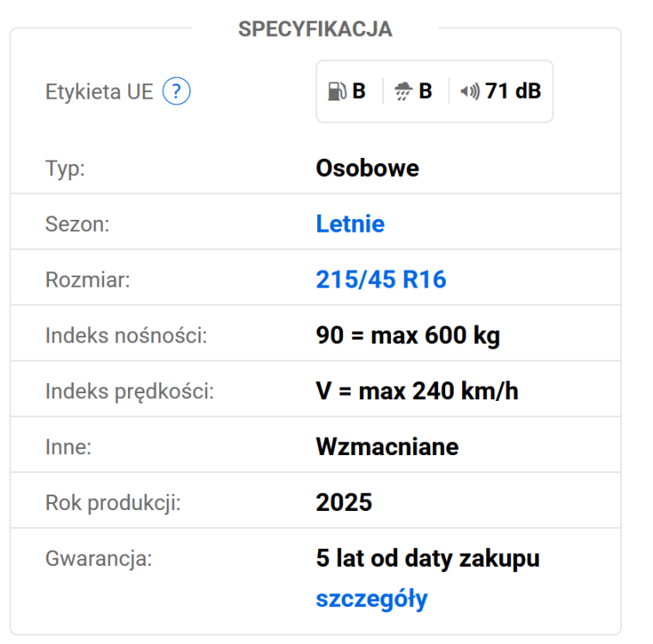Click the 90 = max 600 kg value
Screen dimensions: 653x644
407,336
